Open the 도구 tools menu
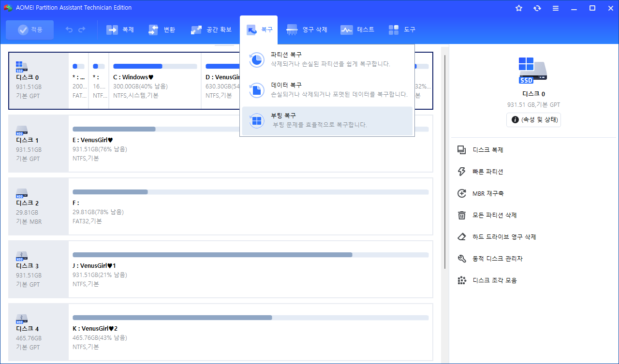 click(x=402, y=30)
